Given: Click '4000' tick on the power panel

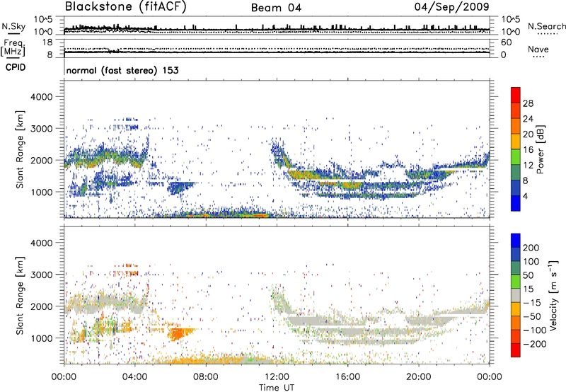Looking at the screenshot, I should [x=42, y=97].
